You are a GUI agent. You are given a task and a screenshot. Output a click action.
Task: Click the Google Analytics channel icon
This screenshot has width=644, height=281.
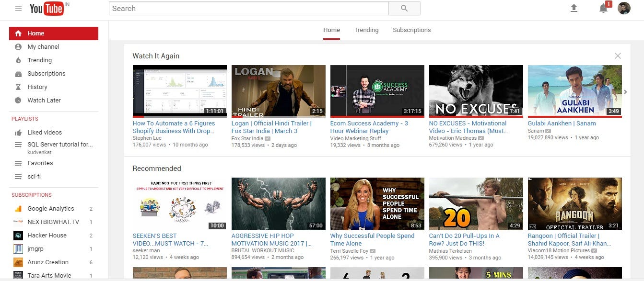[x=18, y=209]
